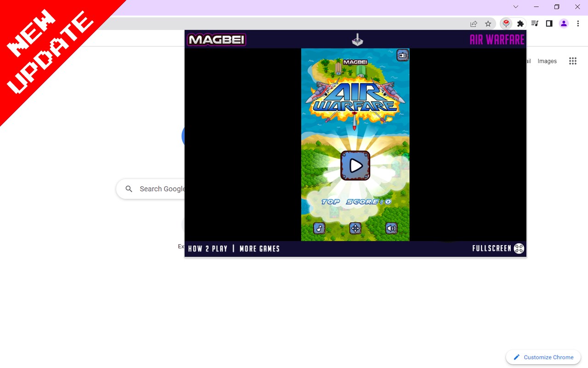Screen dimensions: 588x368
Task: Click the joystick icon in popup header
Action: click(x=357, y=40)
